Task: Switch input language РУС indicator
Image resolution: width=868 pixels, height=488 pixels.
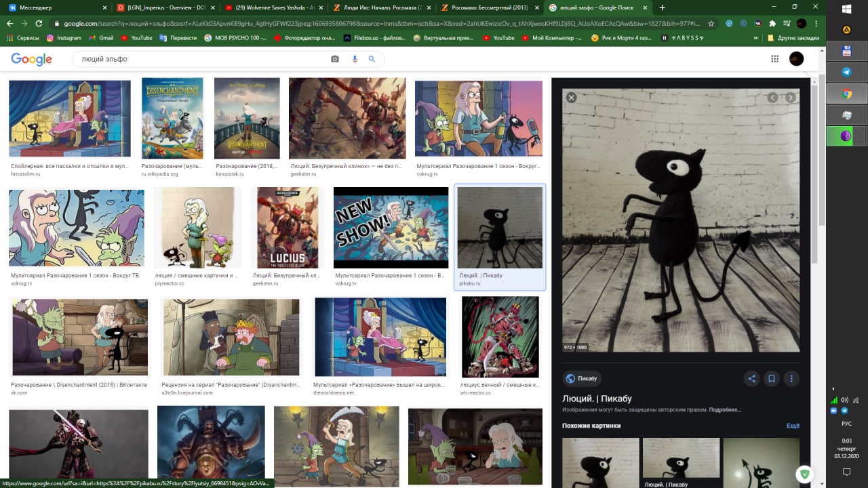Action: click(846, 424)
